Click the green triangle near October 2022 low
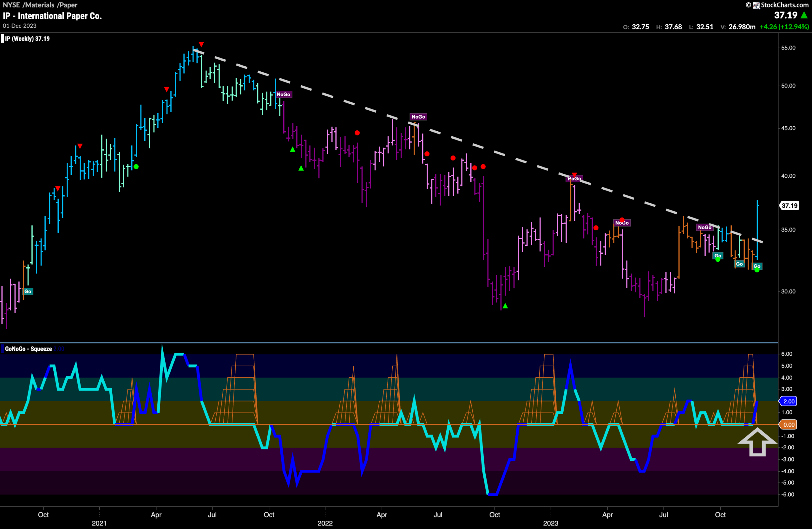The width and height of the screenshot is (812, 529). pyautogui.click(x=505, y=306)
